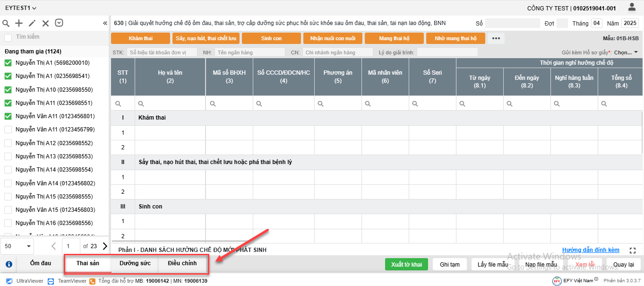
Task: Tick the select-all checkbox beside Tìm kiếm
Action: [x=8, y=37]
